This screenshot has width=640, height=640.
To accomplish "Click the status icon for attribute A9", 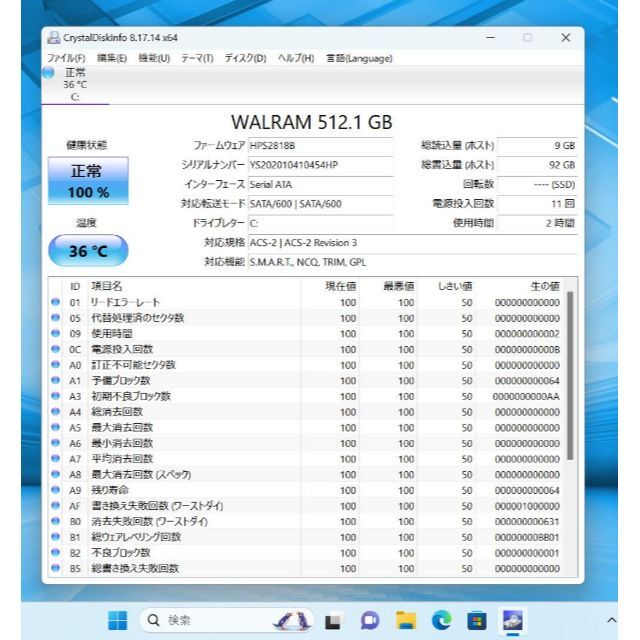I will point(56,490).
